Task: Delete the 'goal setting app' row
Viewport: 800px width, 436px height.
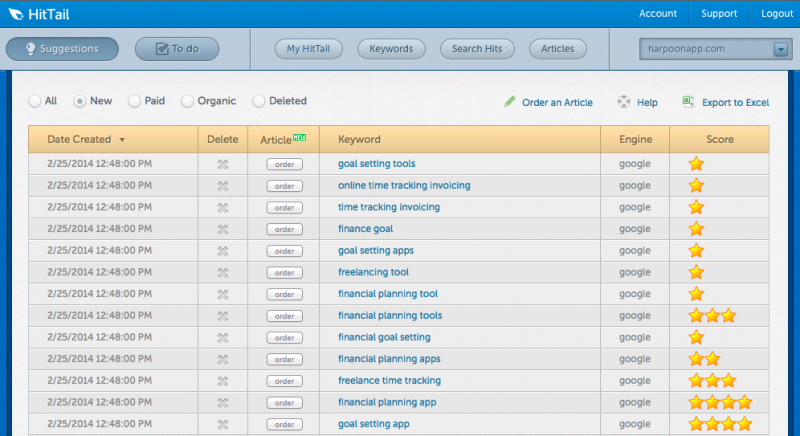Action: click(222, 424)
